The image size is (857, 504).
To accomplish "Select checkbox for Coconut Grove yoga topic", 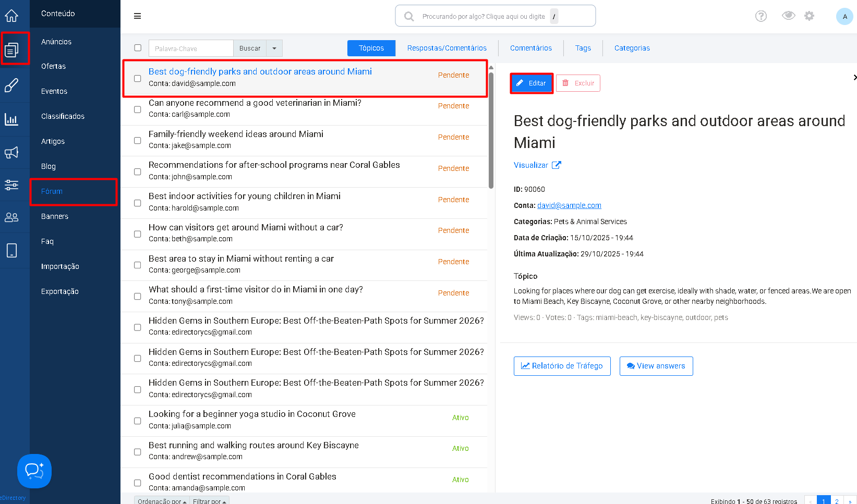I will pyautogui.click(x=138, y=421).
